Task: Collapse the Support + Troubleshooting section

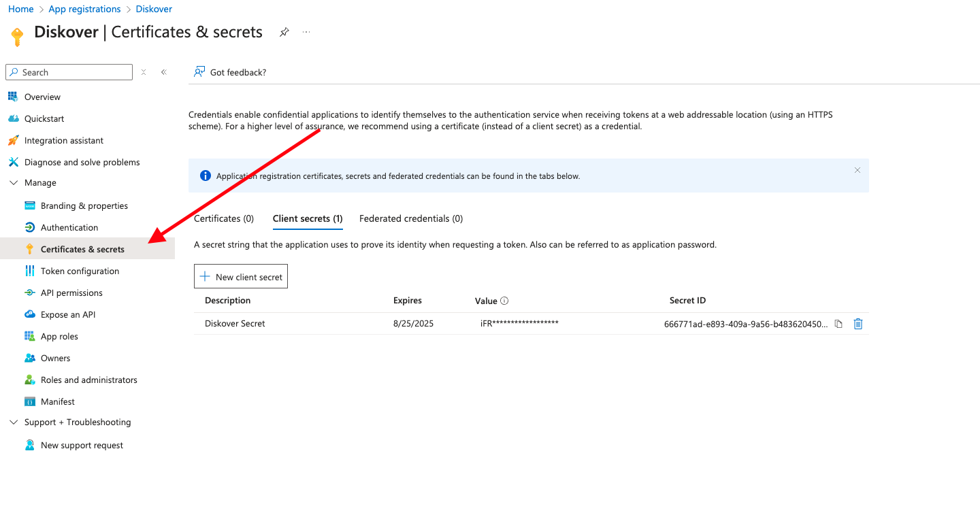Action: (13, 422)
